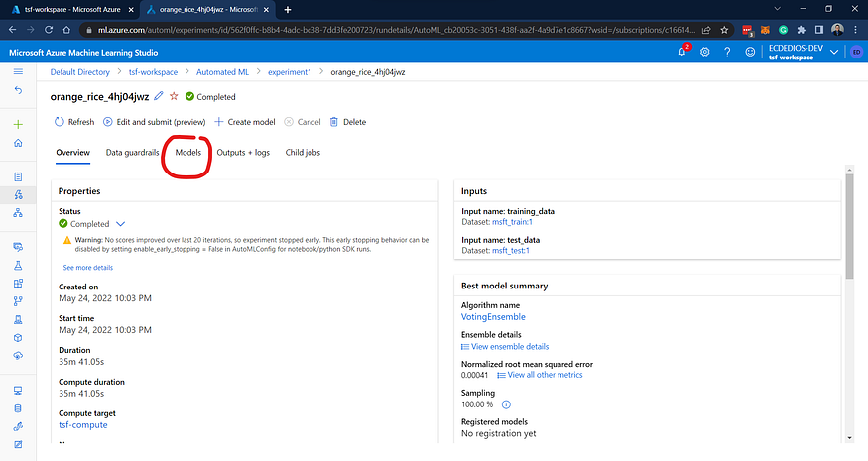Viewport: 868px width, 461px height.
Task: Open a new browser tab
Action: 288,9
